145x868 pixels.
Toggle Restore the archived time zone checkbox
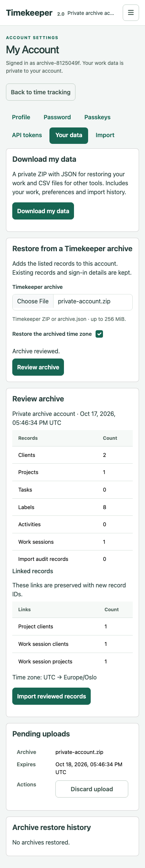pyautogui.click(x=99, y=334)
